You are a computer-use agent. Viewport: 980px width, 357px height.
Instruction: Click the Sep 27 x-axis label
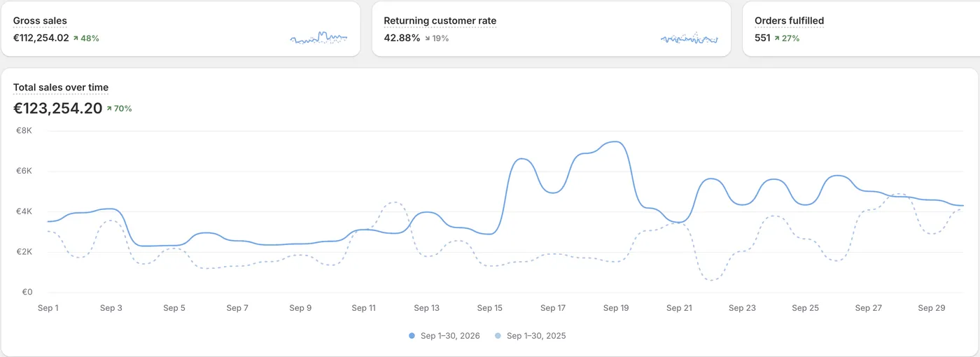pos(868,308)
